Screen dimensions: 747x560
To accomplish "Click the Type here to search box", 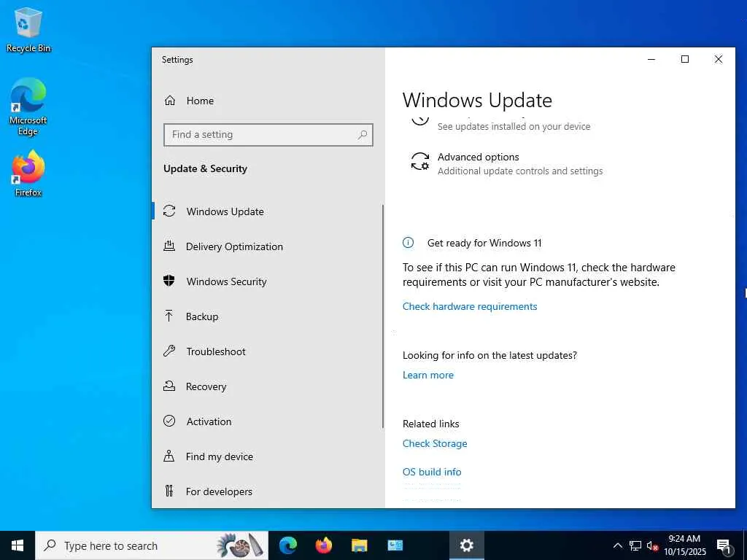I will coord(152,545).
